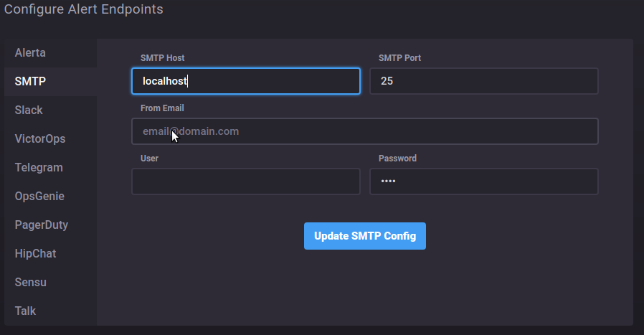
Task: Go to the Telegram tab
Action: (x=39, y=168)
